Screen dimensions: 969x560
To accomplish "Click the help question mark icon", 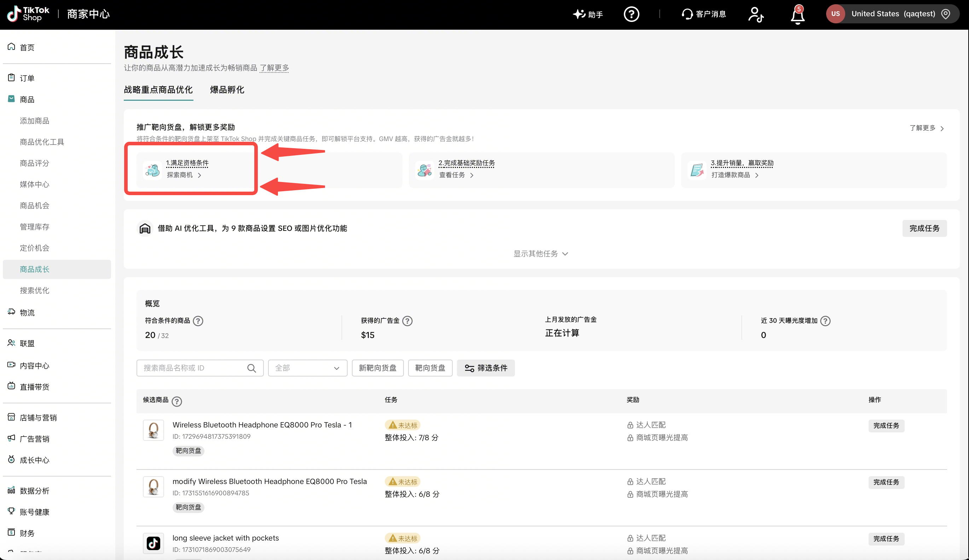I will (631, 14).
